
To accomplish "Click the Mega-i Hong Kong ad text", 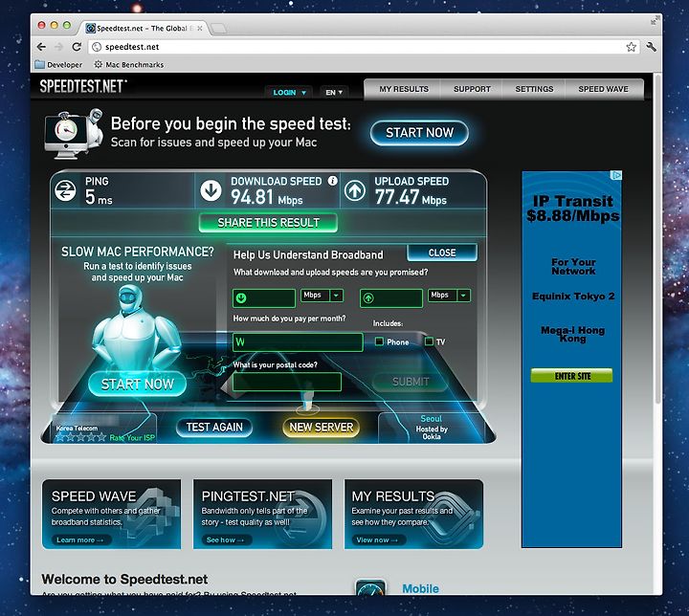I will tap(572, 334).
